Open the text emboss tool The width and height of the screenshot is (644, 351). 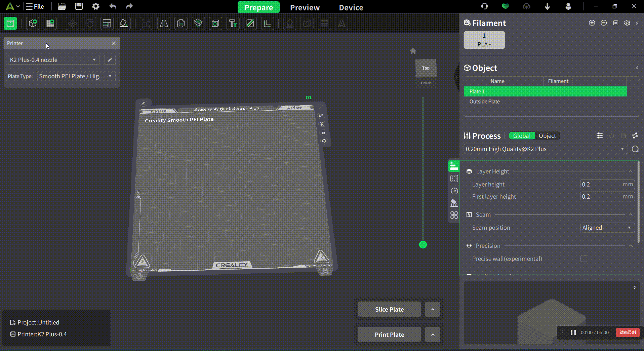233,24
